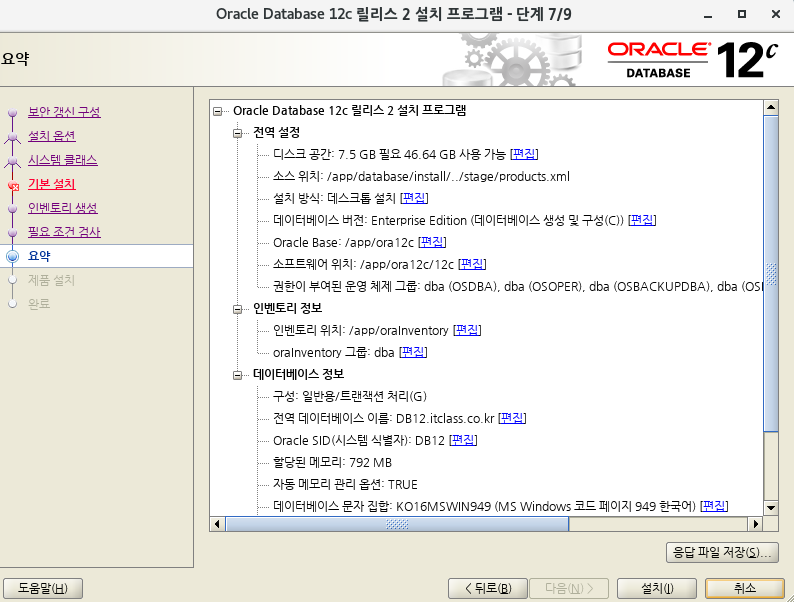Close the installer window
Image resolution: width=794 pixels, height=602 pixels.
coord(776,15)
